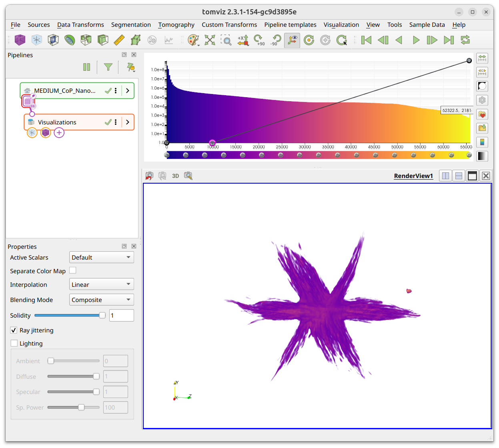Select the yellow Ruler tool
Image resolution: width=499 pixels, height=448 pixels.
click(119, 40)
